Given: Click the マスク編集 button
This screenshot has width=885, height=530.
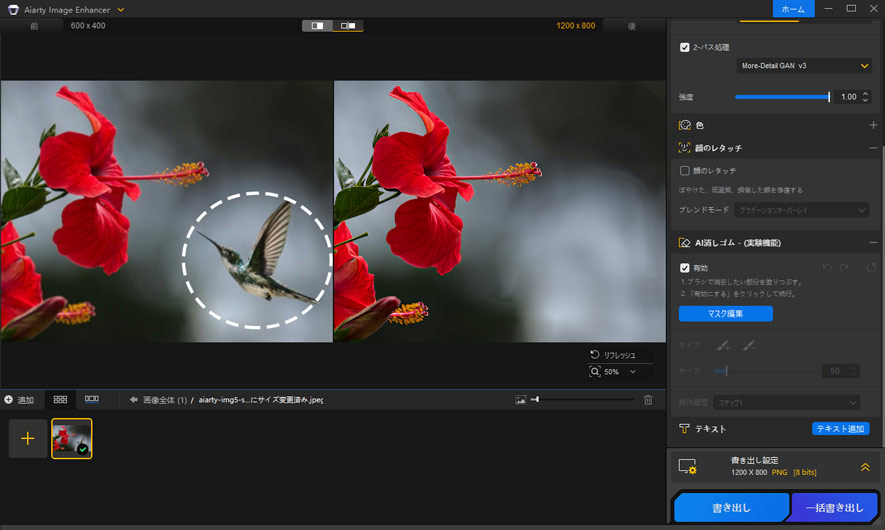Looking at the screenshot, I should pos(725,314).
